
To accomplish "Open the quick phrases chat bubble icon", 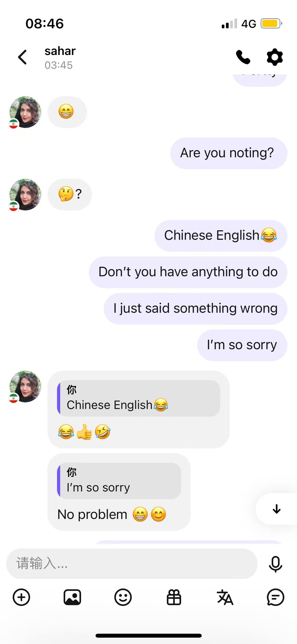I will coord(275,597).
